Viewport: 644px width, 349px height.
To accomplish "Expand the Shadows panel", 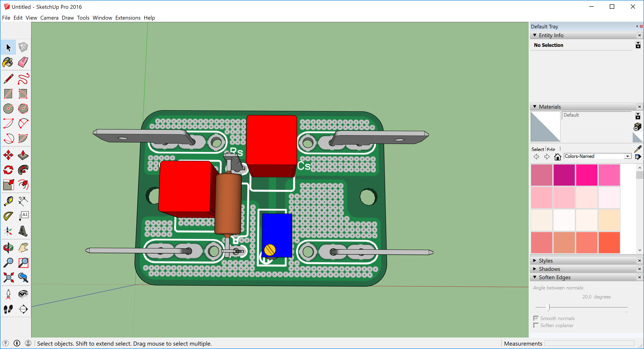I will [534, 269].
